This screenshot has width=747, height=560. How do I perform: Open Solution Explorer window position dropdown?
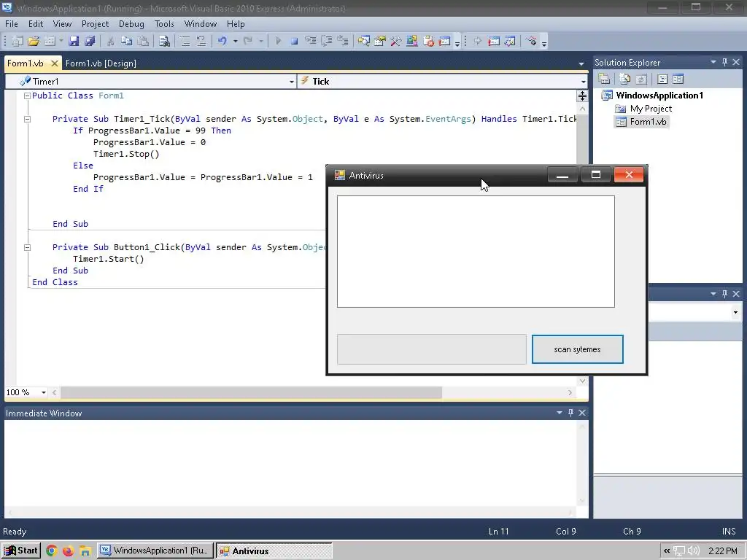pyautogui.click(x=713, y=63)
